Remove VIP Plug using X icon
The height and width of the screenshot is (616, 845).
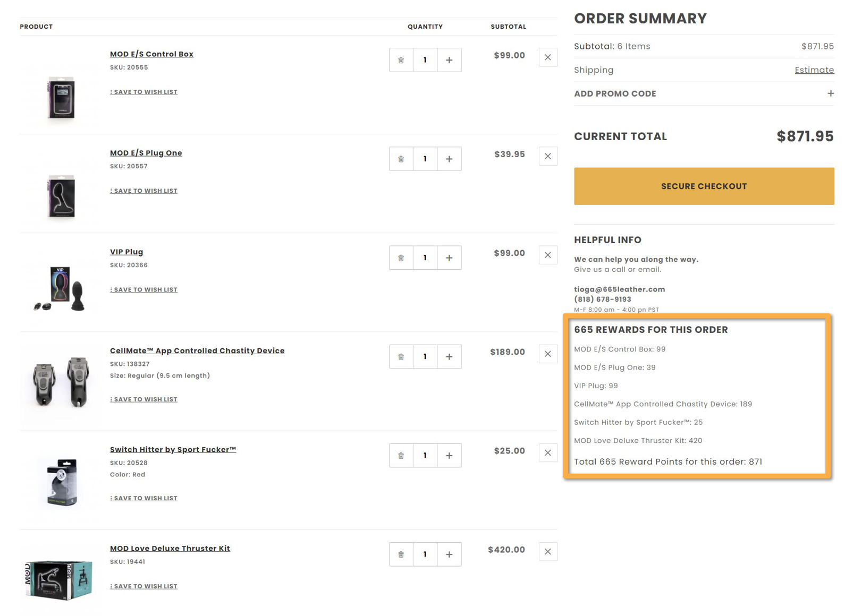point(548,255)
